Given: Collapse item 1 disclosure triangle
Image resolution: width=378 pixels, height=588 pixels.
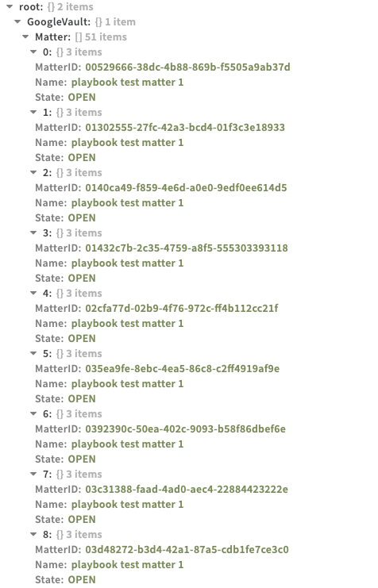Looking at the screenshot, I should pos(33,112).
